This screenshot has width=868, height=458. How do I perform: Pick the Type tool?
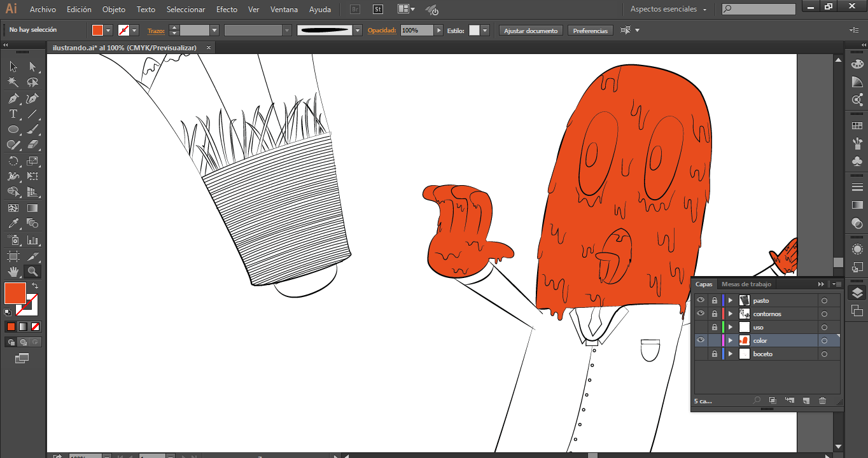click(x=13, y=114)
